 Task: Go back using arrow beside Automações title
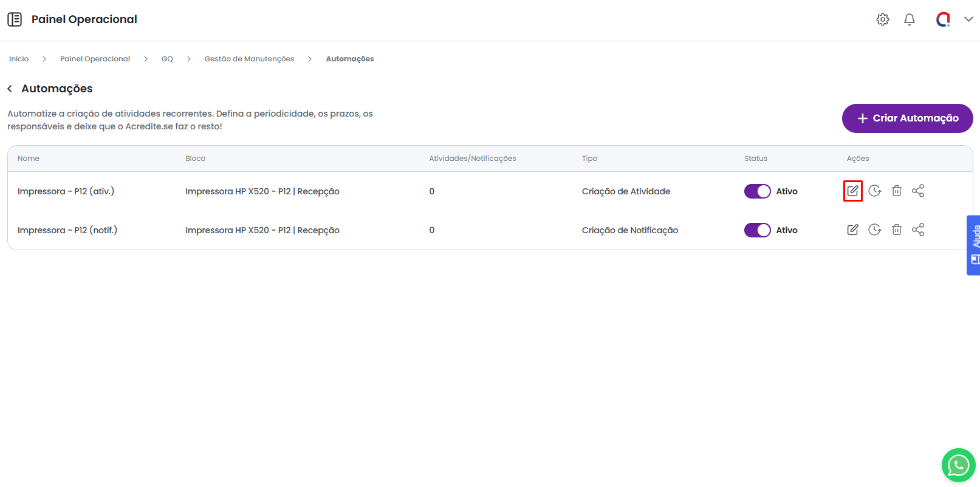(x=10, y=89)
